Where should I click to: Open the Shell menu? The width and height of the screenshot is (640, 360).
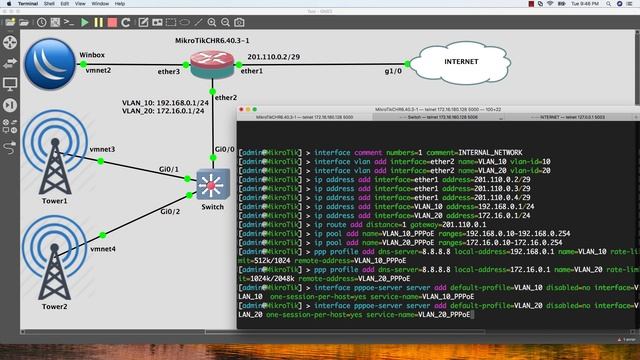(49, 4)
